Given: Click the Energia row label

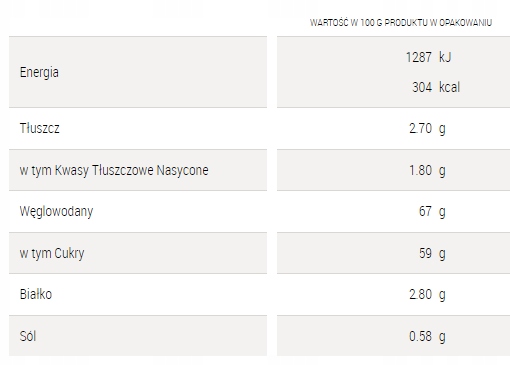Looking at the screenshot, I should 39,72.
